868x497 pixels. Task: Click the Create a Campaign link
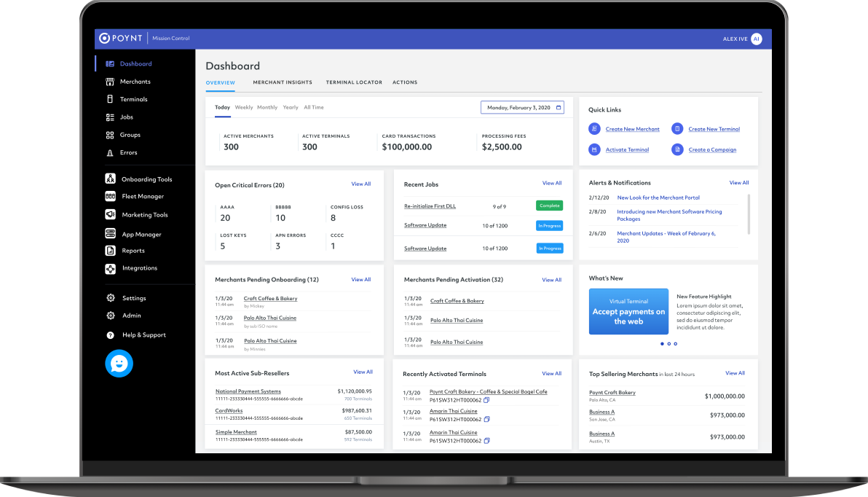pyautogui.click(x=712, y=149)
